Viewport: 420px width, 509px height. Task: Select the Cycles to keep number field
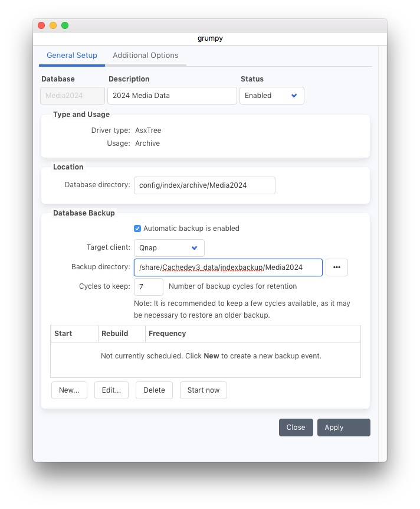tap(149, 287)
